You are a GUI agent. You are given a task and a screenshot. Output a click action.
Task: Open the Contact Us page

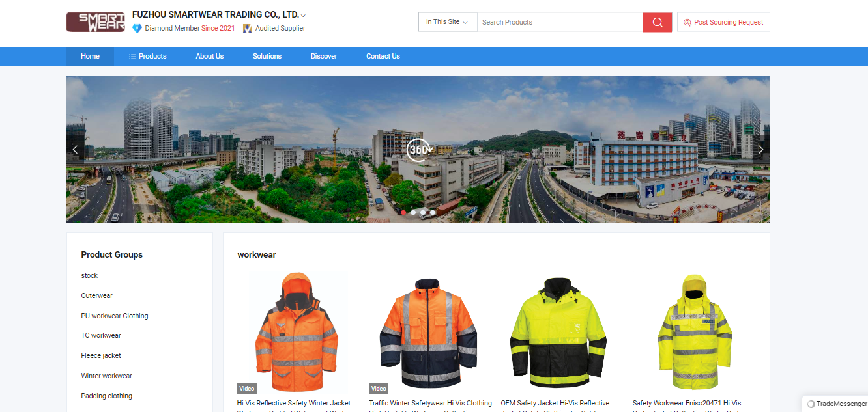tap(383, 57)
